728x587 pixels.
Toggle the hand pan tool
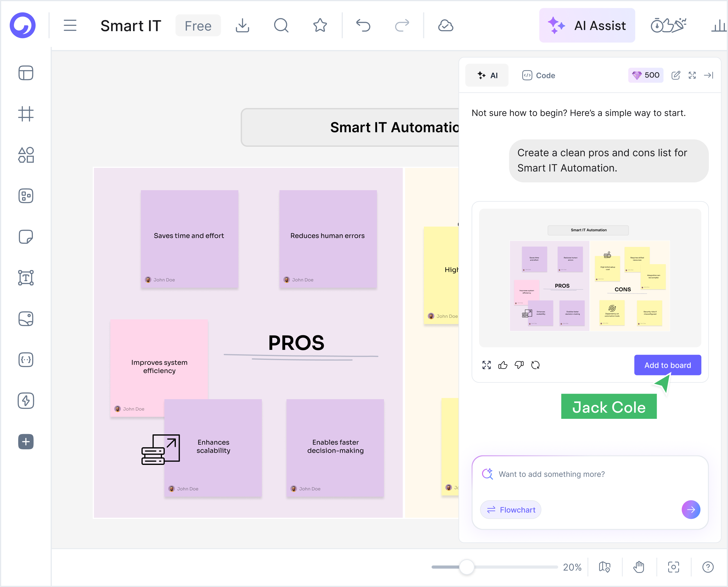click(639, 567)
